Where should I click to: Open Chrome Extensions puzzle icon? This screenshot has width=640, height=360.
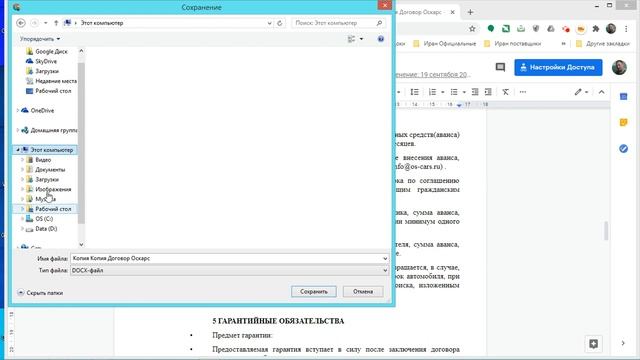click(596, 29)
